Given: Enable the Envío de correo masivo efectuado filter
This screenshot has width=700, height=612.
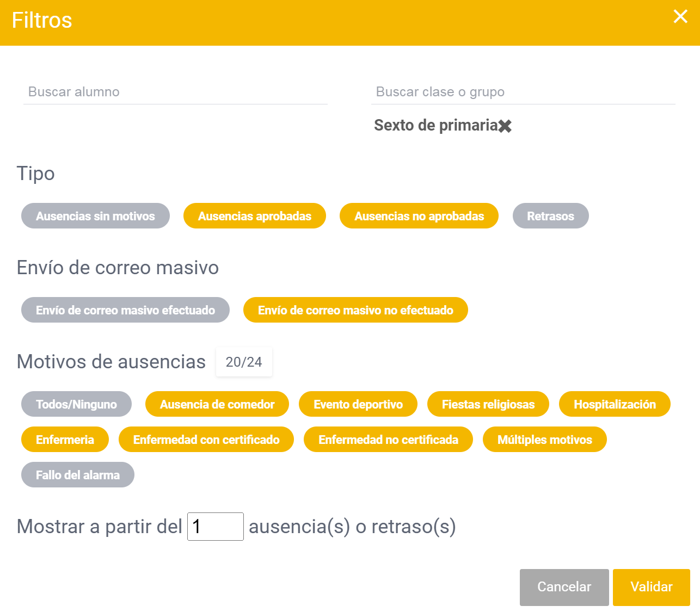Looking at the screenshot, I should click(x=125, y=310).
